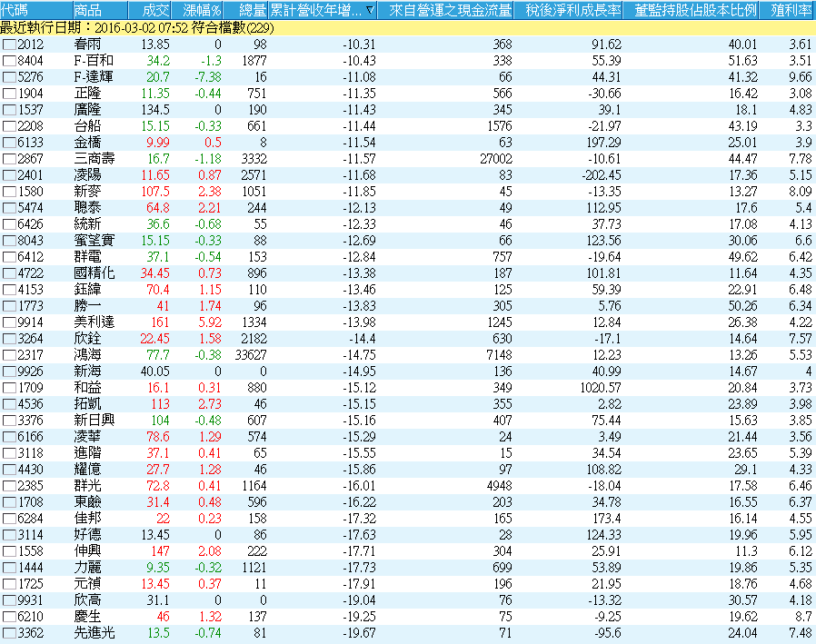
Task: Sort the table by 成交 column
Action: 154,11
